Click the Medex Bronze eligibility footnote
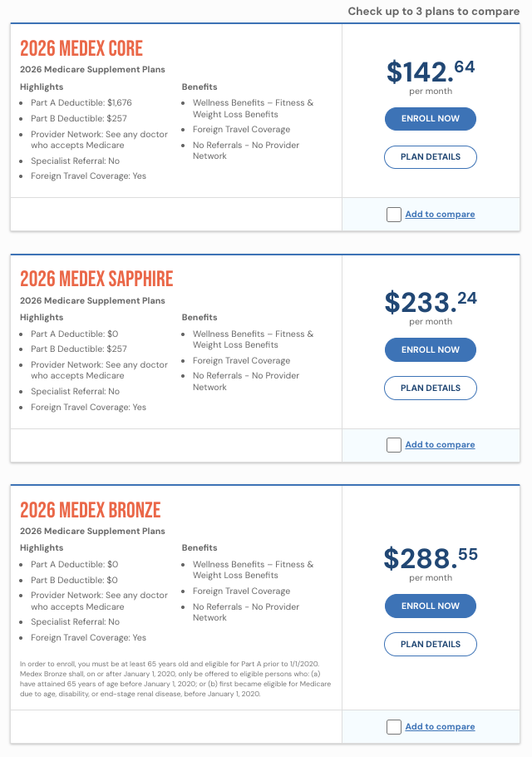The height and width of the screenshot is (757, 532). pos(175,679)
